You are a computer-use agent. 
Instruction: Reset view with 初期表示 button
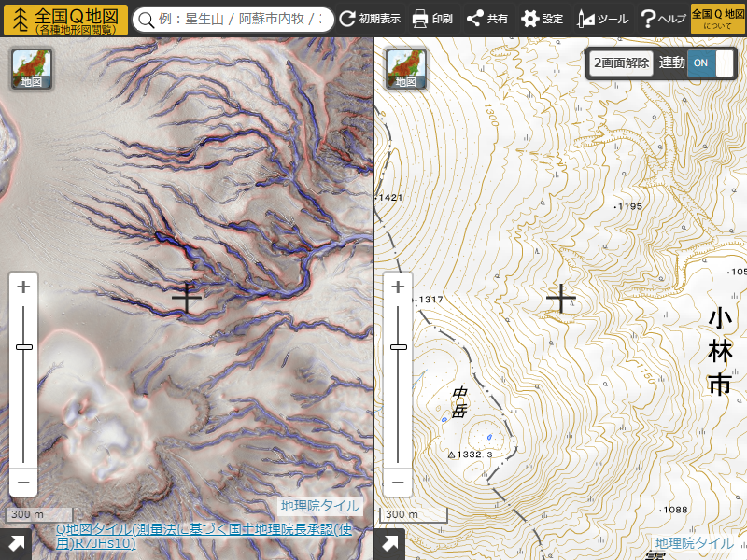tap(370, 19)
